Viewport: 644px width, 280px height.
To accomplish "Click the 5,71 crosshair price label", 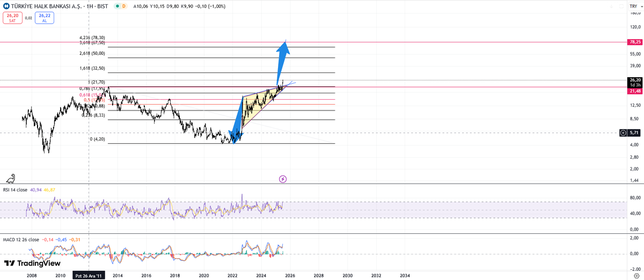I will (634, 132).
